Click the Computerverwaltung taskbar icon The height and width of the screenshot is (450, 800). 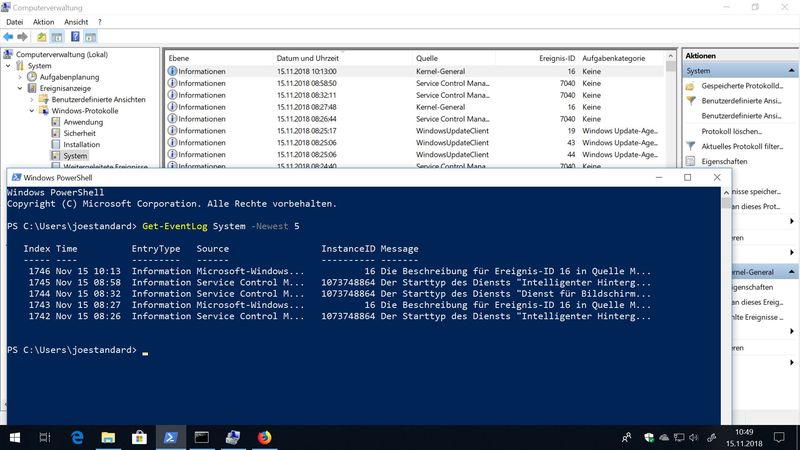tap(233, 438)
